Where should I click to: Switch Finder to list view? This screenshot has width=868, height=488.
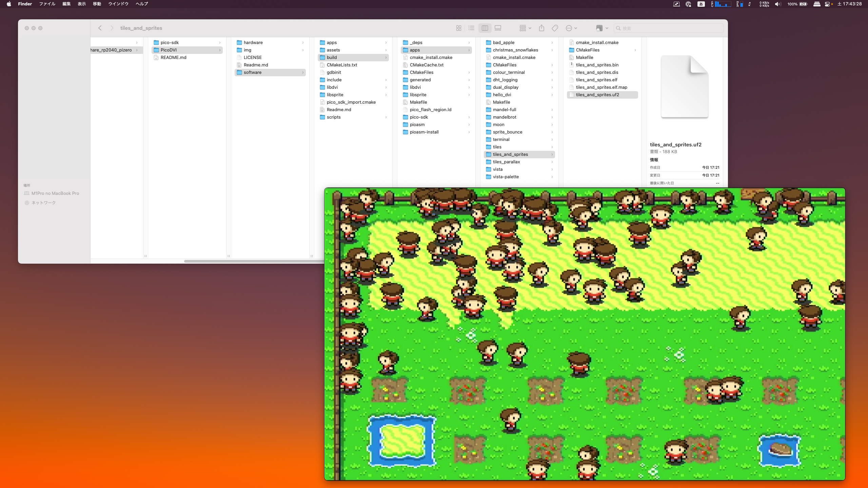tap(471, 28)
